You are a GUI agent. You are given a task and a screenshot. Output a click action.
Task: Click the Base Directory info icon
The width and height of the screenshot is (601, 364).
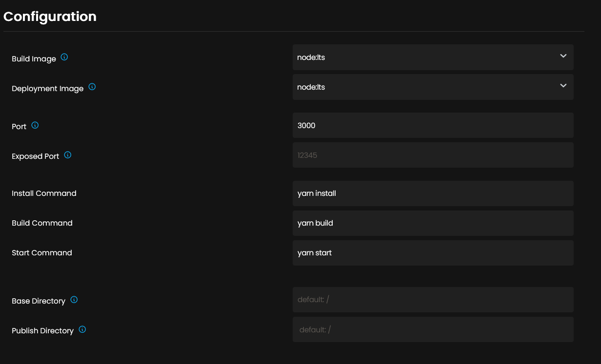click(x=74, y=299)
